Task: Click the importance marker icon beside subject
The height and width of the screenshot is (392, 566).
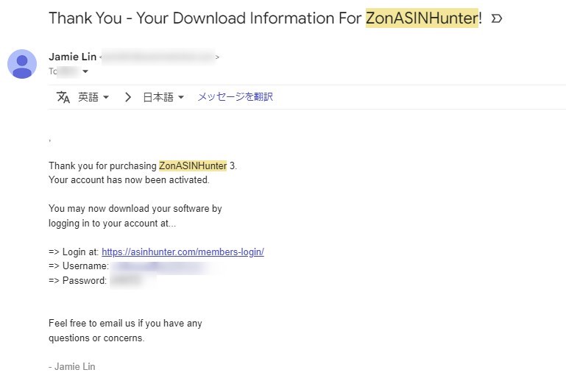Action: coord(497,18)
